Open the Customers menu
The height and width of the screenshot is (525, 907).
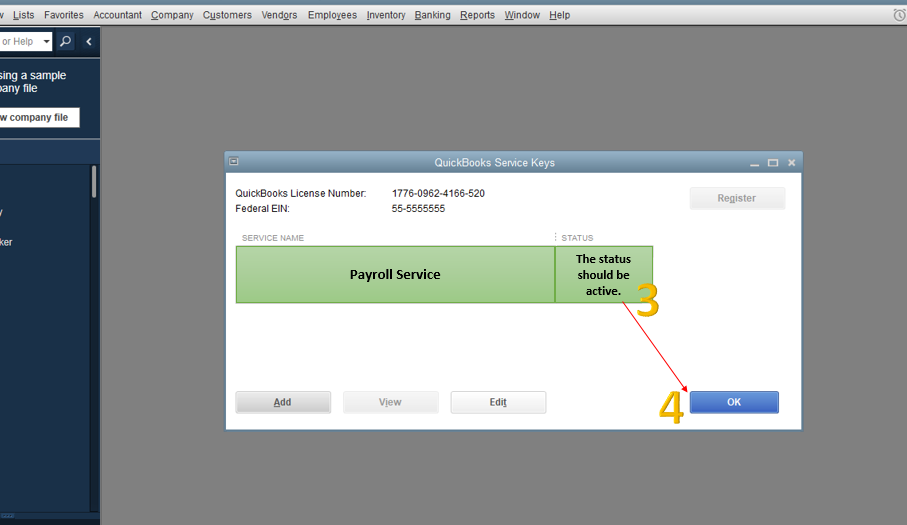pos(227,15)
